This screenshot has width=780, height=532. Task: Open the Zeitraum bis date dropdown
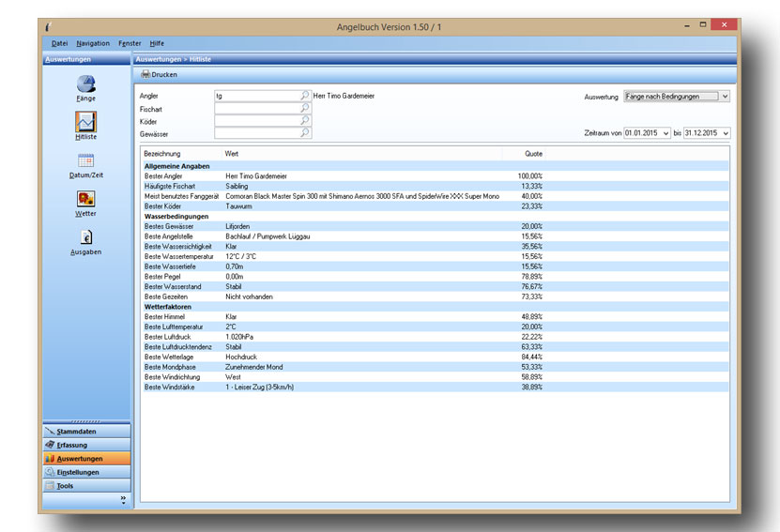[726, 134]
